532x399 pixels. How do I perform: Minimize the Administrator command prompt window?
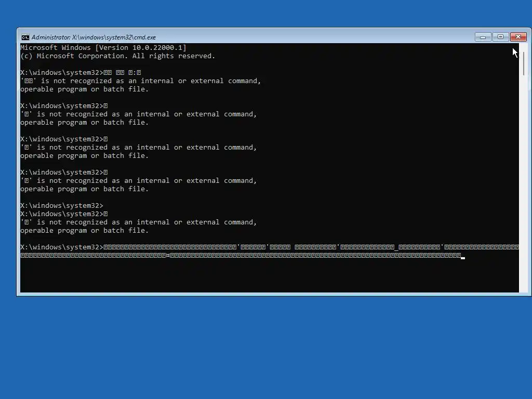[x=483, y=37]
